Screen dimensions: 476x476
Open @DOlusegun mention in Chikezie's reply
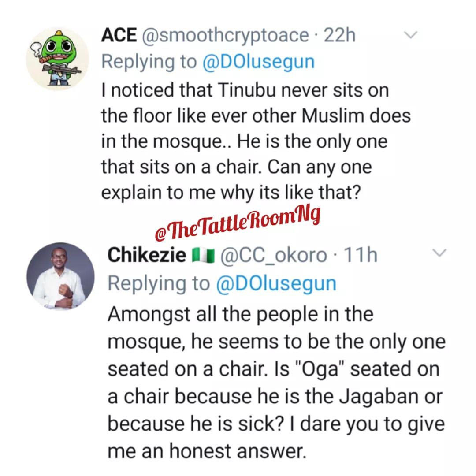coord(276,283)
